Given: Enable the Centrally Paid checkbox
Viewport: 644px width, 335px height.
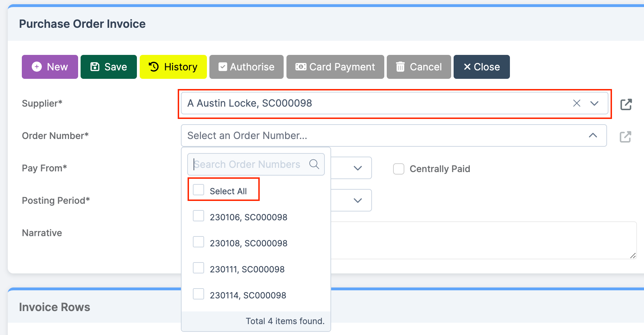Looking at the screenshot, I should [x=398, y=169].
